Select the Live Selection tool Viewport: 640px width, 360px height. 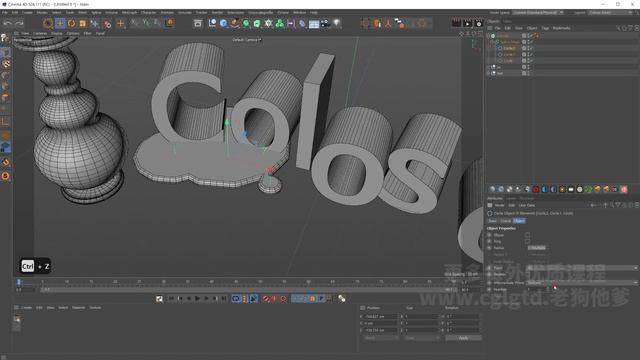tap(48, 24)
